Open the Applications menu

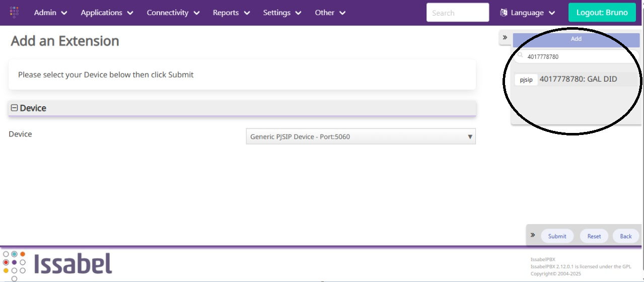(x=107, y=13)
